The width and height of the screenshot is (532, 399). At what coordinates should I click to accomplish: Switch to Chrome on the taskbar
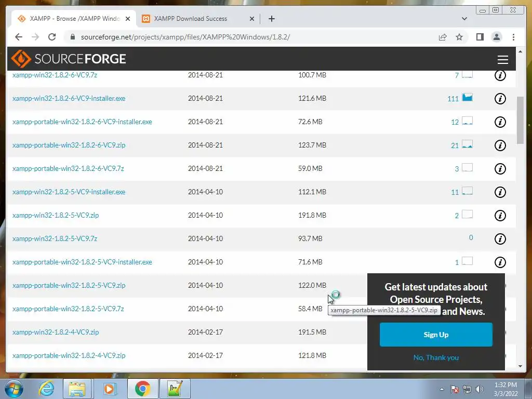[142, 389]
